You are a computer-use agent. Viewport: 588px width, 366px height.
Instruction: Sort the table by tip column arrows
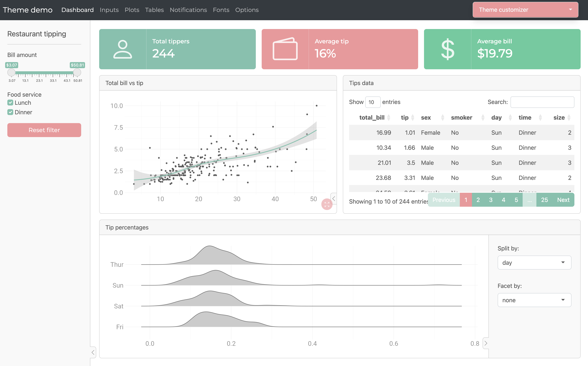[x=413, y=118]
